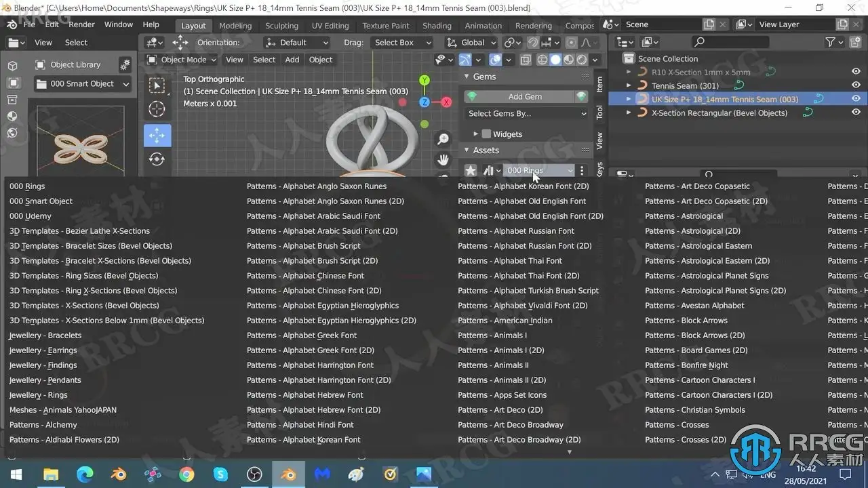Click the new scene icon beside Scene field
The width and height of the screenshot is (868, 488).
(x=709, y=24)
